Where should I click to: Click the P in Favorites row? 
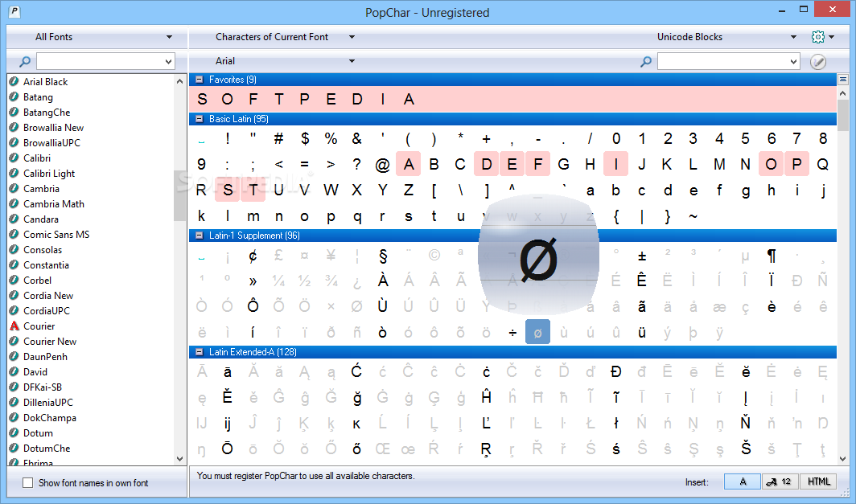pyautogui.click(x=305, y=100)
